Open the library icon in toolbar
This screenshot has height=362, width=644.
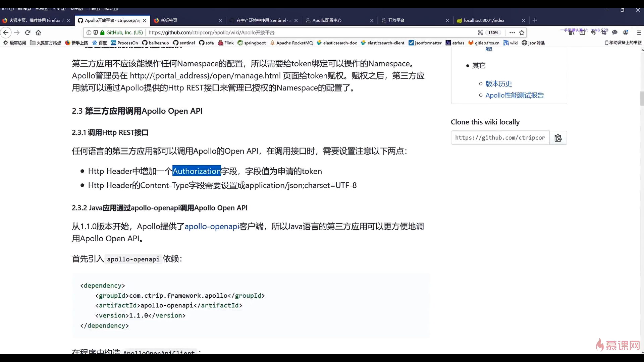click(x=572, y=33)
